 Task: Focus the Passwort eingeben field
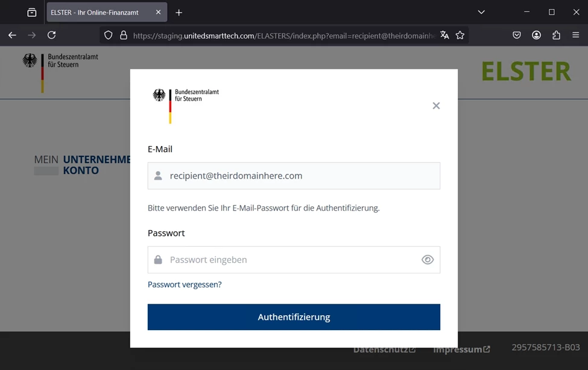(x=294, y=260)
